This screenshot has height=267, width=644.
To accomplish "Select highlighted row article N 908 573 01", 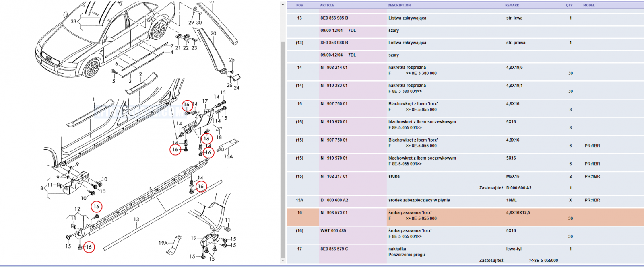I will tap(465, 216).
